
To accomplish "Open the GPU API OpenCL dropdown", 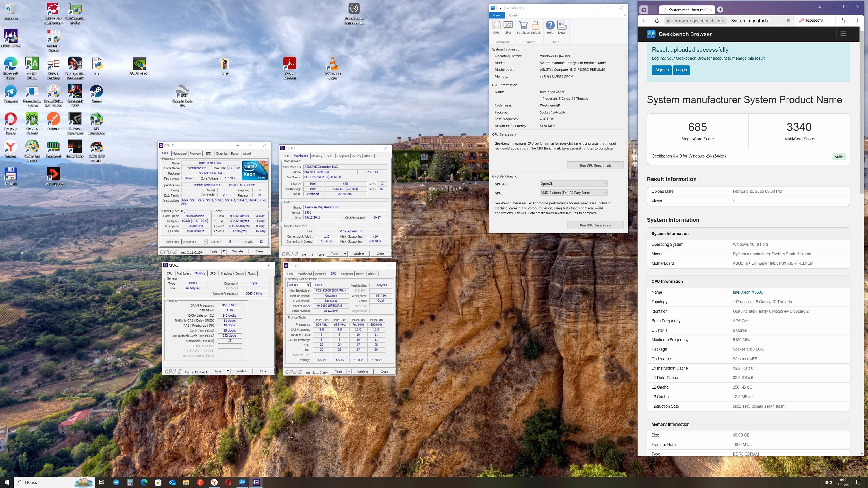I will [573, 184].
